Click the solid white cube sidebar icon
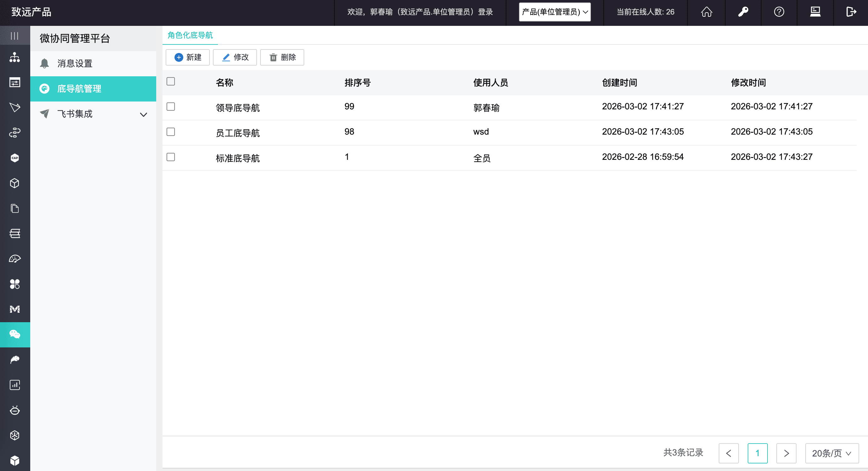Viewport: 868px width, 471px height. point(14,461)
